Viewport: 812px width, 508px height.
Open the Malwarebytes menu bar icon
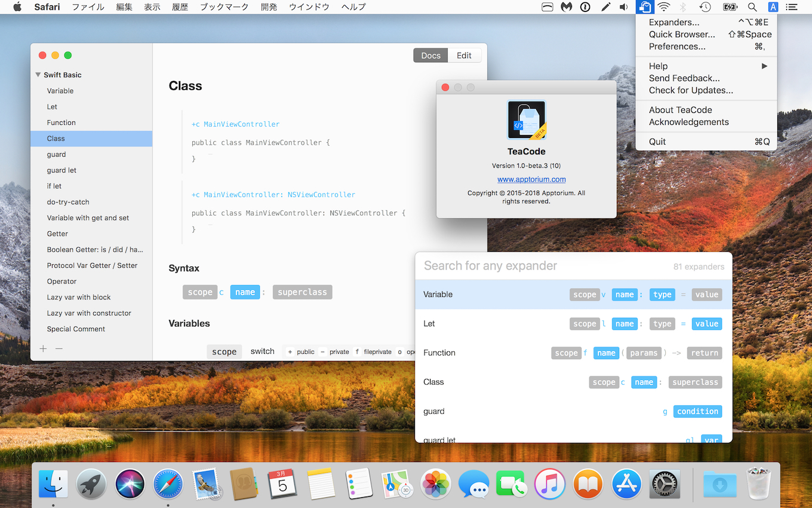(x=566, y=7)
